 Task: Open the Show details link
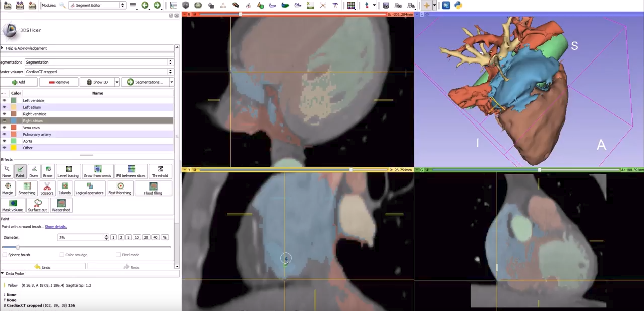click(x=55, y=227)
